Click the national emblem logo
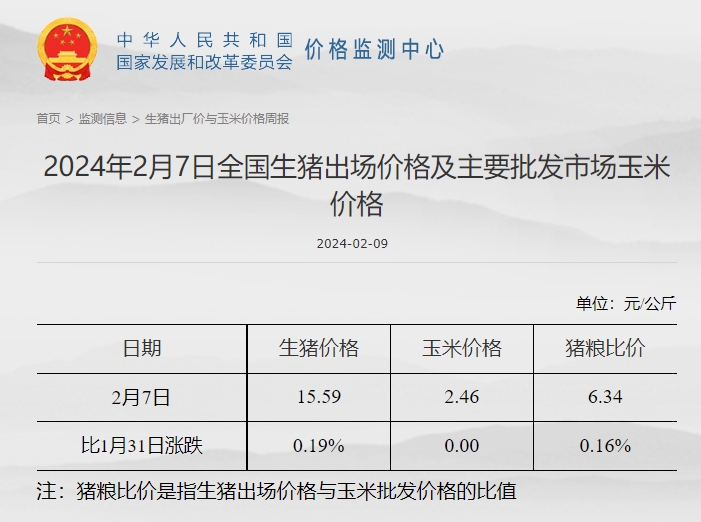 coord(67,49)
